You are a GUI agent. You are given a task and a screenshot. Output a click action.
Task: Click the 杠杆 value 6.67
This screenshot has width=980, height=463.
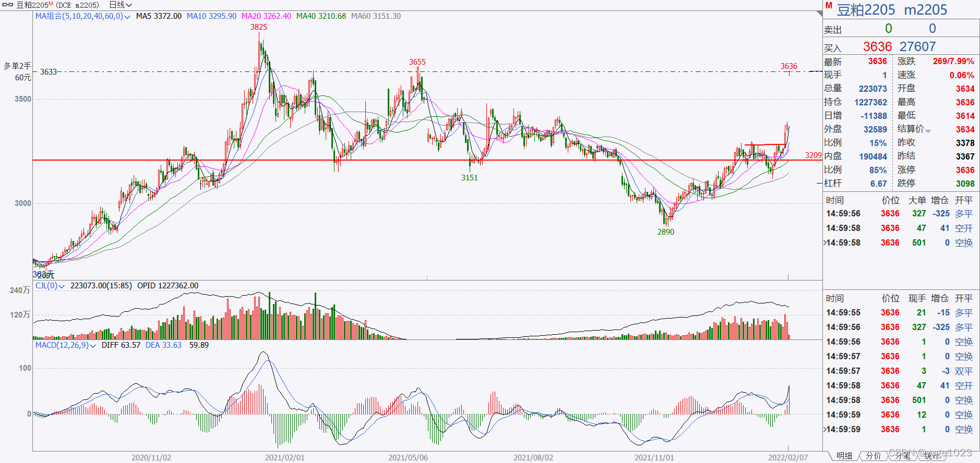coord(878,184)
